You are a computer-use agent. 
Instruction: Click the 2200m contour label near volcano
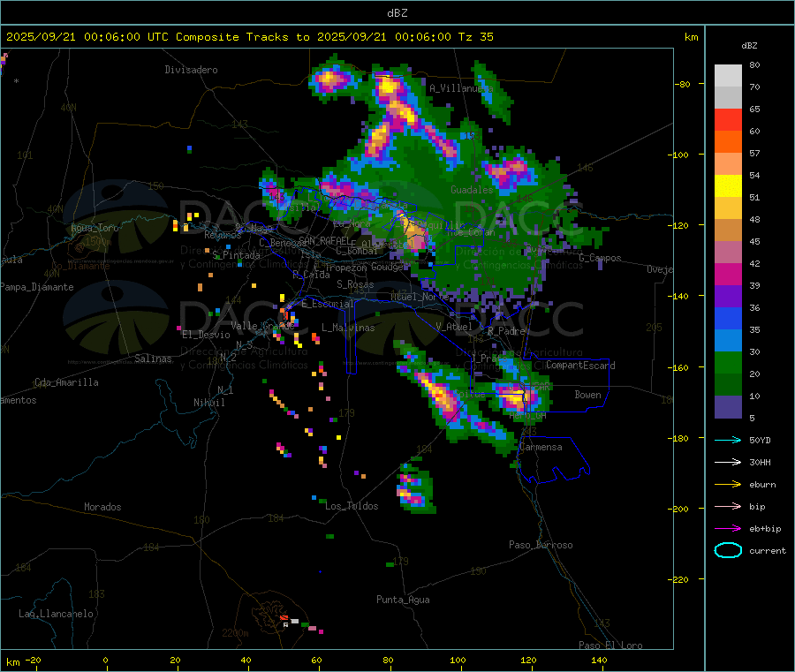[235, 633]
